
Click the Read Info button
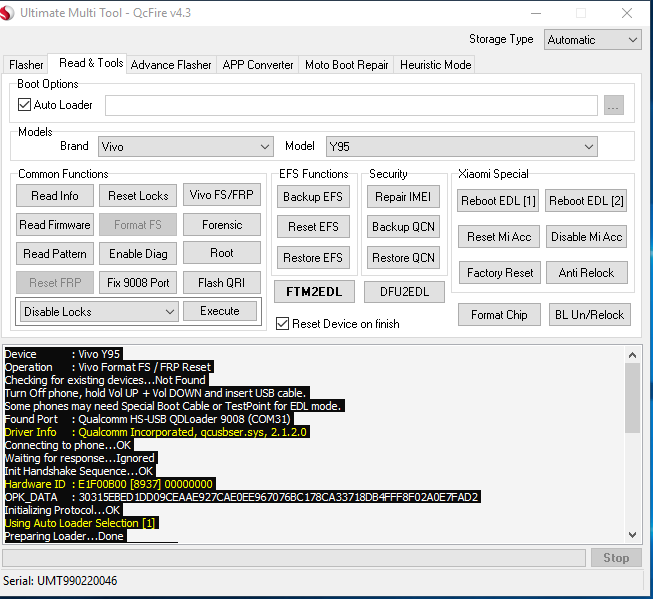55,196
